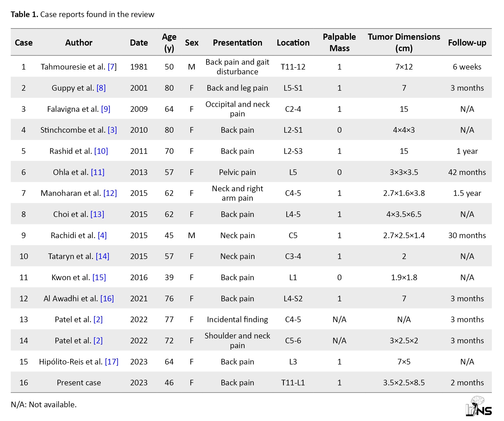The height and width of the screenshot is (421, 504).
Task: Open citation [17] next to Hipólito-Reis et al.
Action: tap(112, 362)
